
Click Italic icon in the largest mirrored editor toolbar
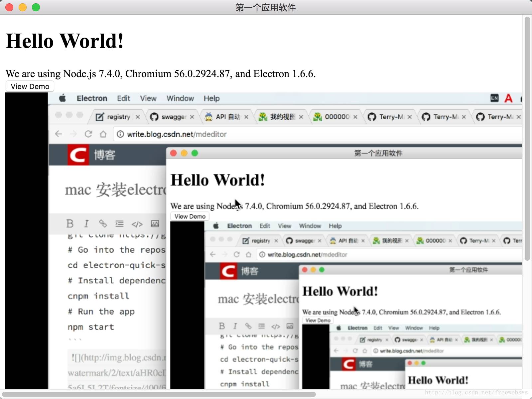[86, 223]
